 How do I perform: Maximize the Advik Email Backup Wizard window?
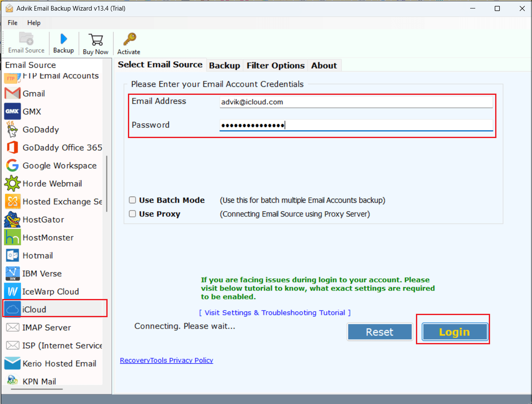click(497, 8)
